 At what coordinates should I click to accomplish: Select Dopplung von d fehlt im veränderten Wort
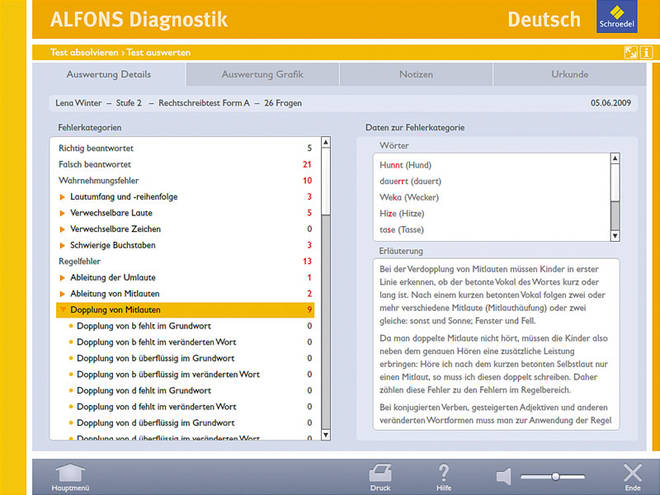pyautogui.click(x=156, y=407)
